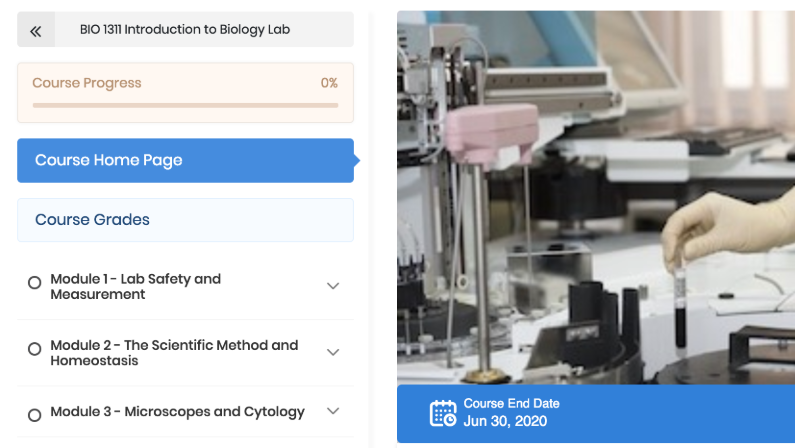The height and width of the screenshot is (448, 795).
Task: Open Course Grades tab
Action: pyautogui.click(x=186, y=220)
